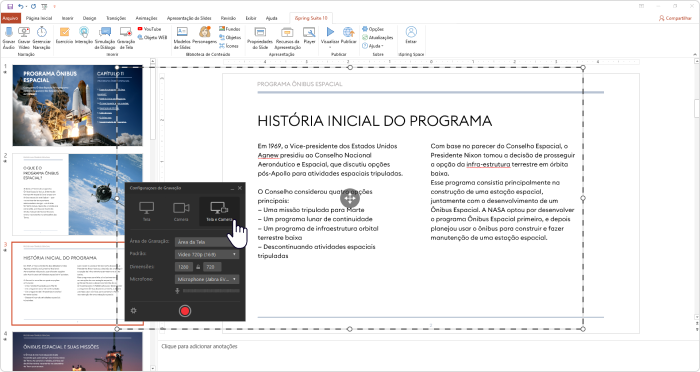Click the recording area move handle
This screenshot has height=372, width=700.
coord(350,198)
